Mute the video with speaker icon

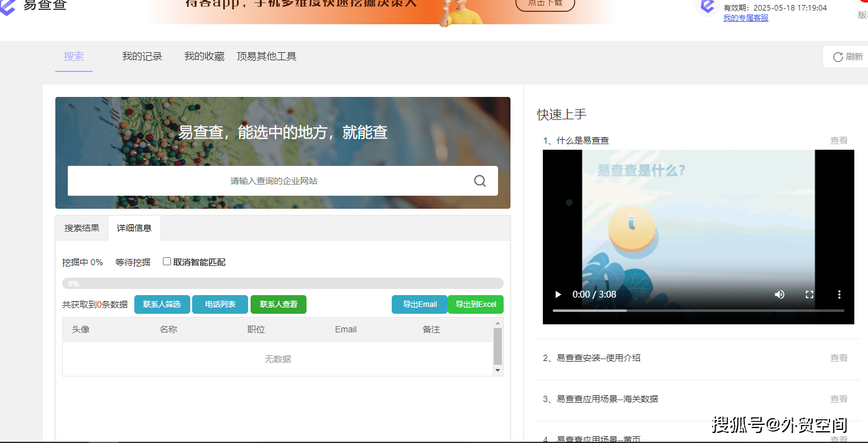coord(779,295)
